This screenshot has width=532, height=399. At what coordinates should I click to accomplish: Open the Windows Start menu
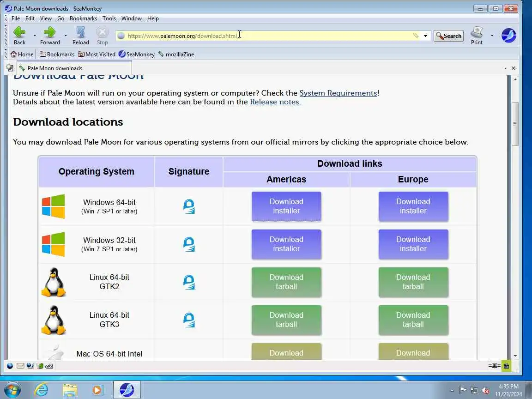tap(12, 390)
